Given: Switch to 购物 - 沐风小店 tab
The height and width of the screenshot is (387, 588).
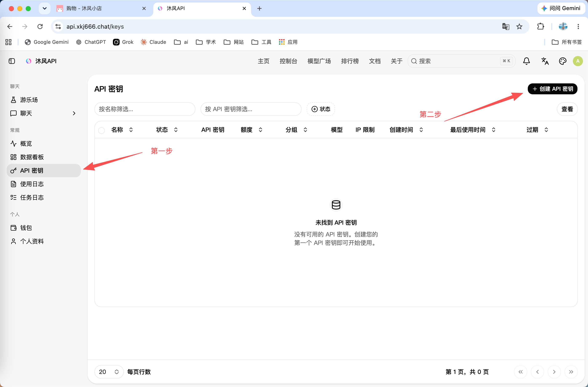Looking at the screenshot, I should pos(102,8).
